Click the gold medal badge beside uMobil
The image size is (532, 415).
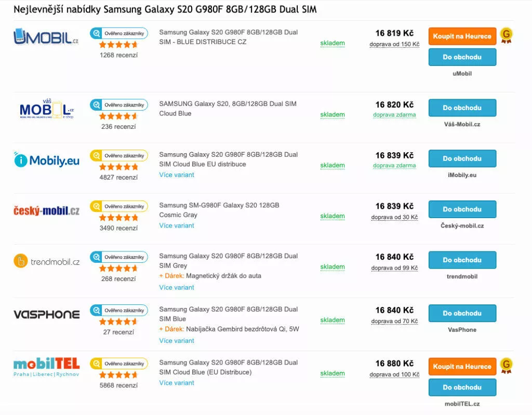[x=506, y=35]
